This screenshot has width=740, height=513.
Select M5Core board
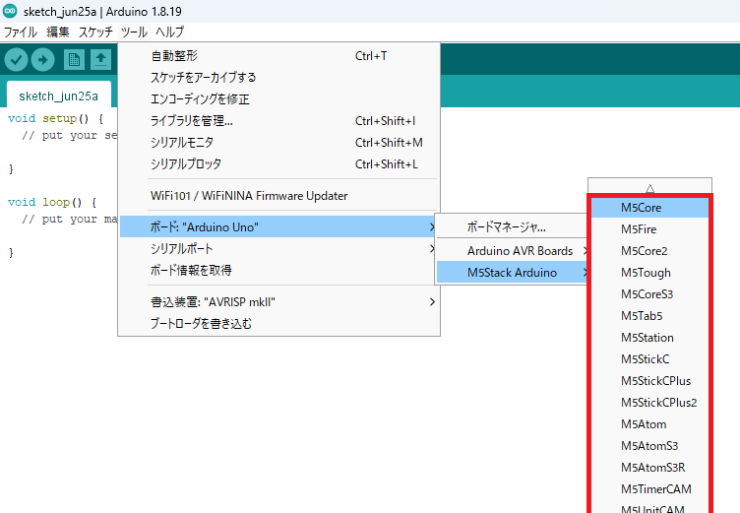[650, 208]
